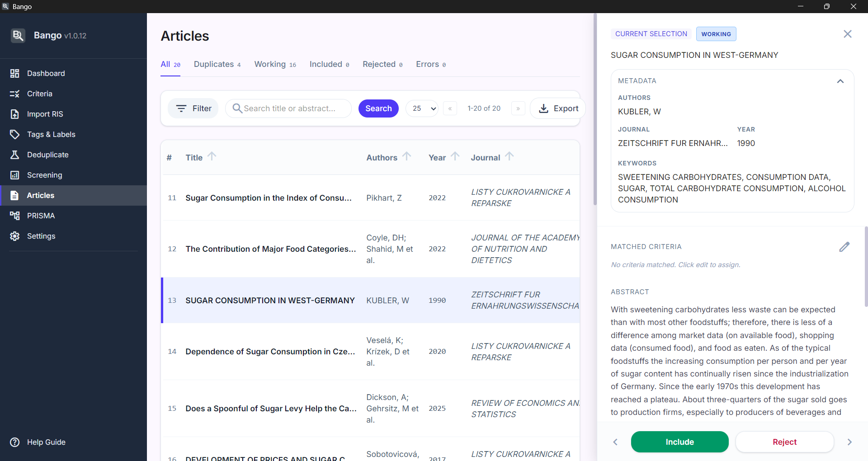This screenshot has height=461, width=868.
Task: Switch to the All tab
Action: (170, 65)
